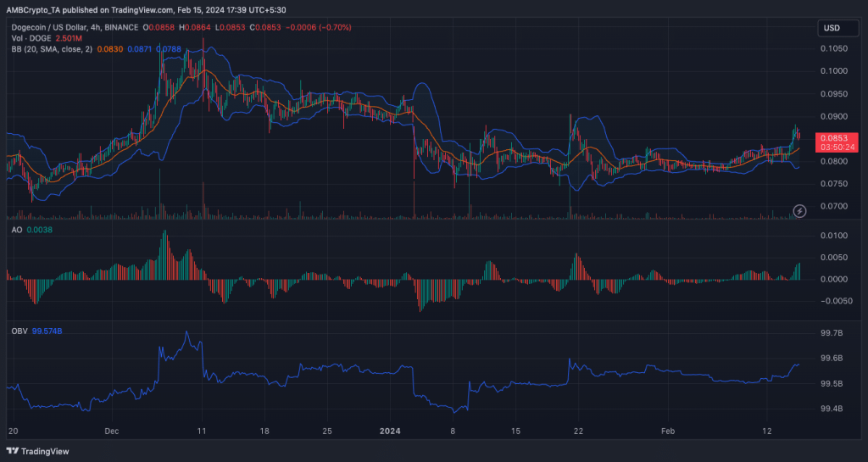Click the price change −0.0006 (−0.70%) value
Image resolution: width=868 pixels, height=462 pixels.
pyautogui.click(x=319, y=27)
